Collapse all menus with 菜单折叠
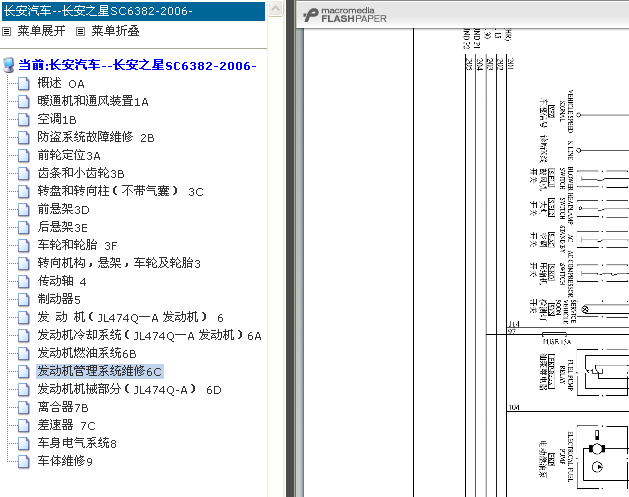The height and width of the screenshot is (497, 629). 116,31
